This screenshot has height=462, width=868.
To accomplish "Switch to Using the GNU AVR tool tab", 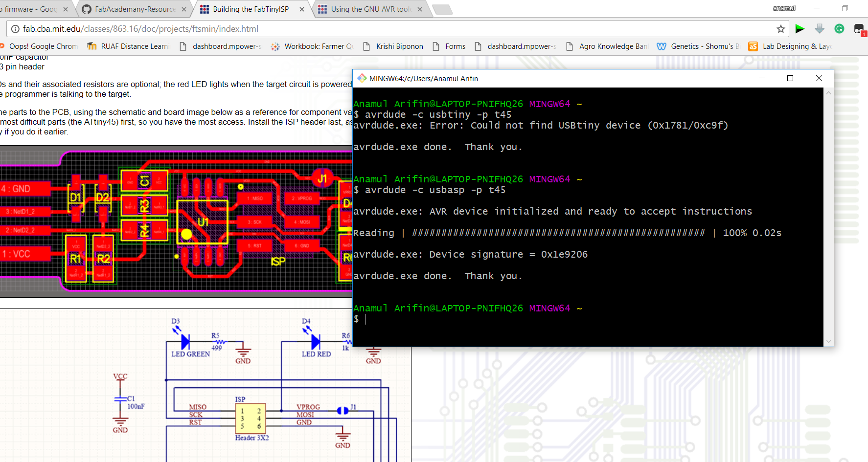I will coord(370,9).
